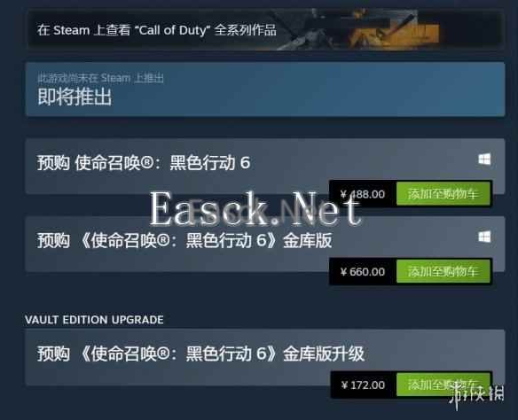
Task: Select the 金库版升级 upgrade package title
Action: [x=200, y=354]
